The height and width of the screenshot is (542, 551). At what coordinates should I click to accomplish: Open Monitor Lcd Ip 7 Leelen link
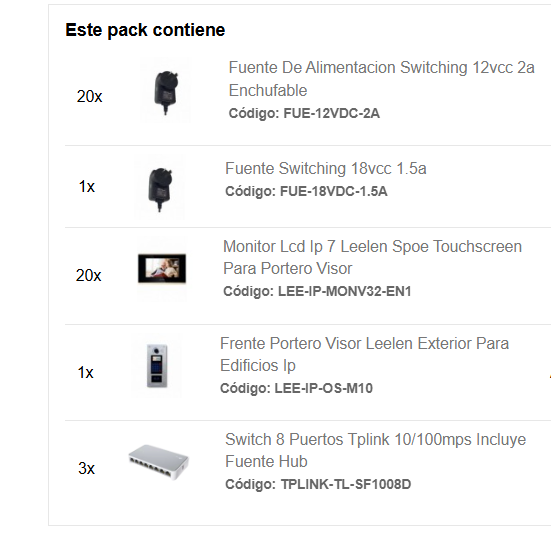click(x=372, y=257)
